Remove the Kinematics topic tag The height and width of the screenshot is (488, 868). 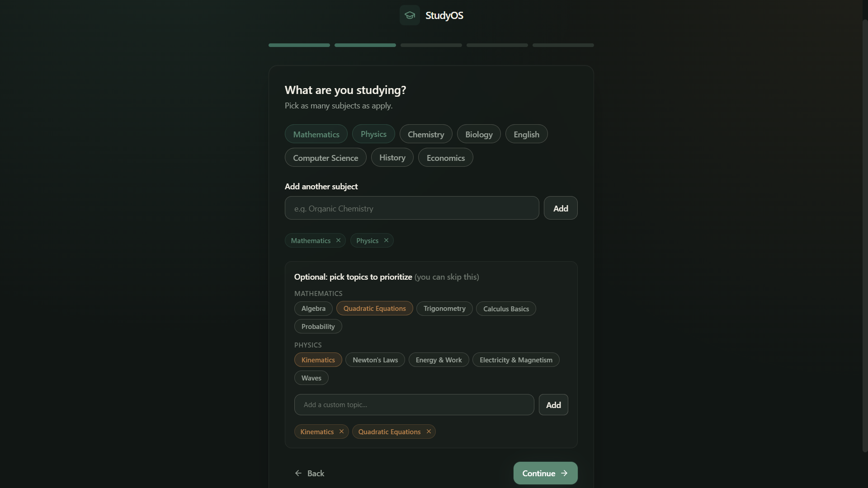click(341, 432)
